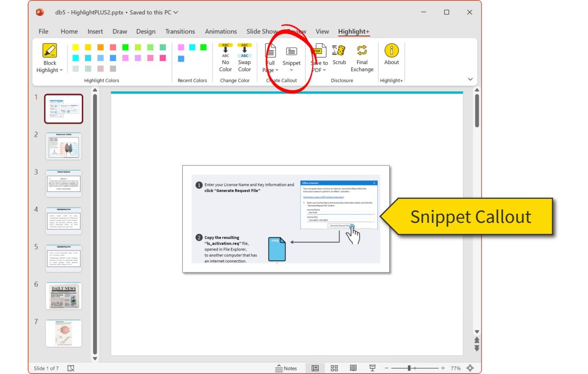Select slide 2 thumbnail
This screenshot has height=374, width=588.
click(64, 146)
